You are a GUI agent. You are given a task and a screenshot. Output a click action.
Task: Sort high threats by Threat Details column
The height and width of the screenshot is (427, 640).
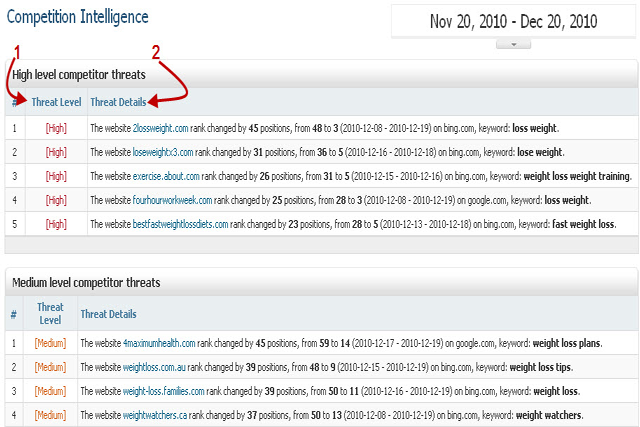[x=118, y=102]
